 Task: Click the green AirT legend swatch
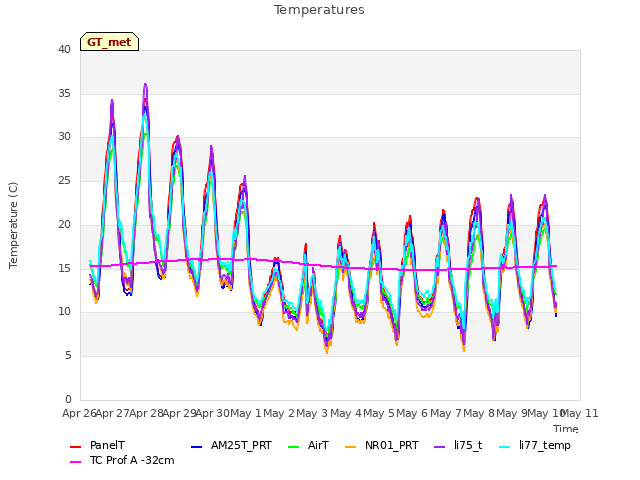point(294,447)
